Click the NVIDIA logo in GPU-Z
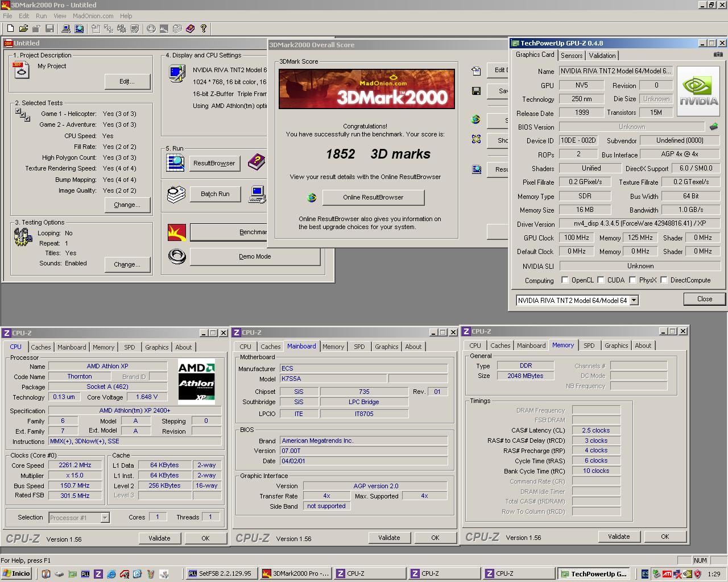Image resolution: width=728 pixels, height=582 pixels. pyautogui.click(x=699, y=90)
